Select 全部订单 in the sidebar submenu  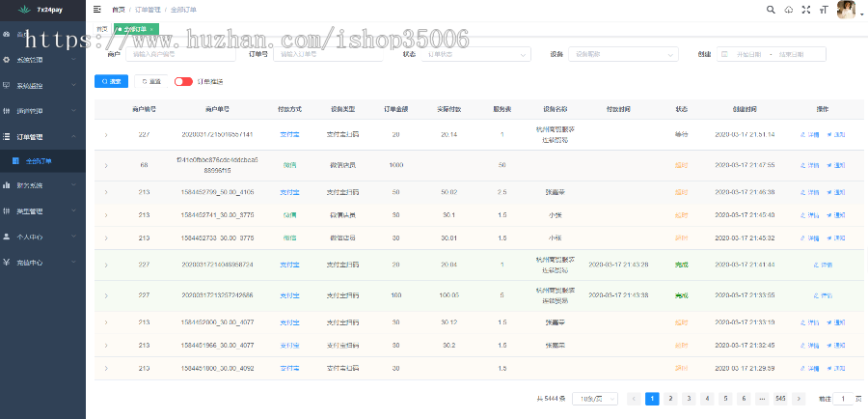pyautogui.click(x=42, y=160)
